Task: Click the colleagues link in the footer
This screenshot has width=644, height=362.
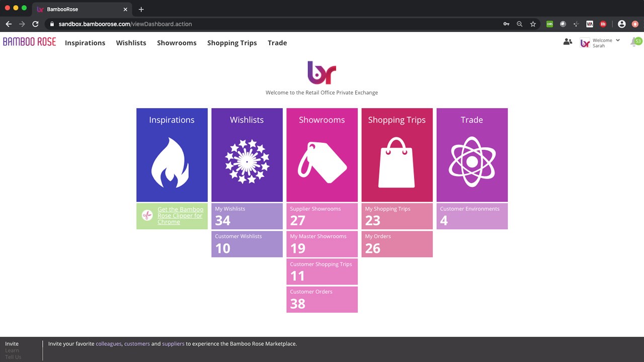Action: pyautogui.click(x=109, y=344)
